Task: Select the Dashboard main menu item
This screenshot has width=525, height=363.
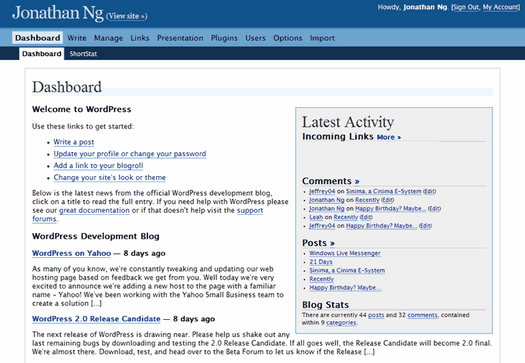Action: click(38, 38)
